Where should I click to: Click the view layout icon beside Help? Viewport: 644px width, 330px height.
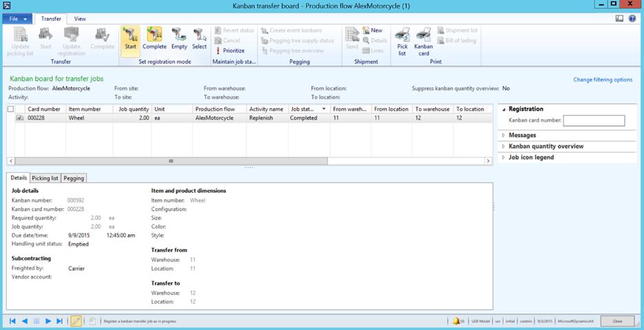click(619, 19)
